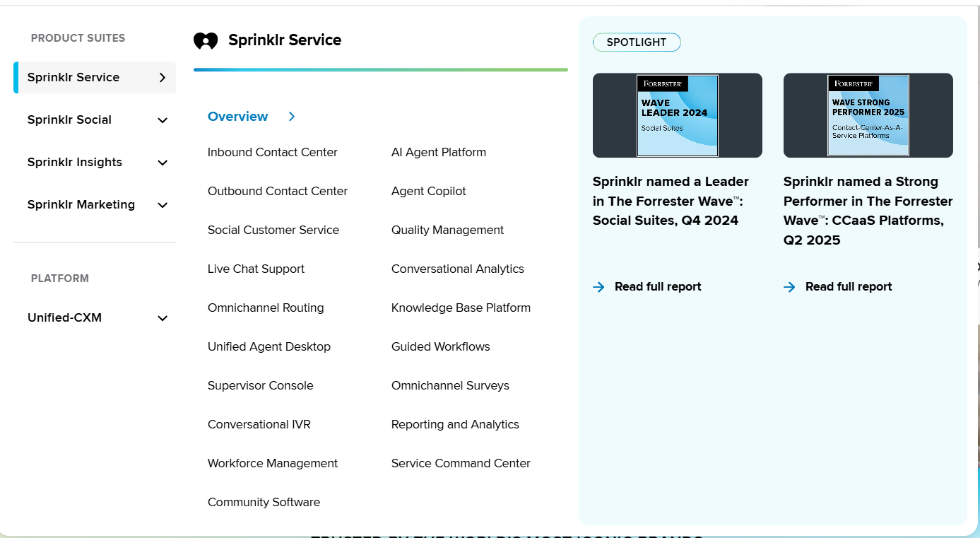Image resolution: width=980 pixels, height=538 pixels.
Task: Open AI Agent Platform menu item
Action: pyautogui.click(x=438, y=152)
